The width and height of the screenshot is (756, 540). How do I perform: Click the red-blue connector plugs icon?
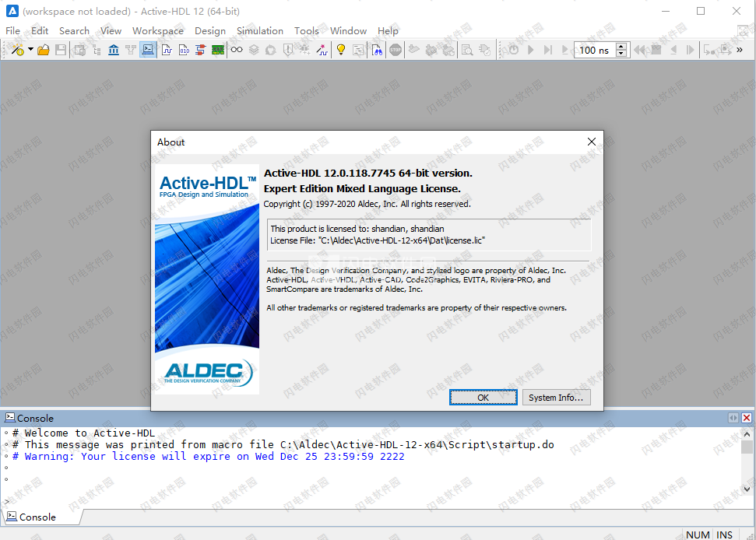point(201,50)
